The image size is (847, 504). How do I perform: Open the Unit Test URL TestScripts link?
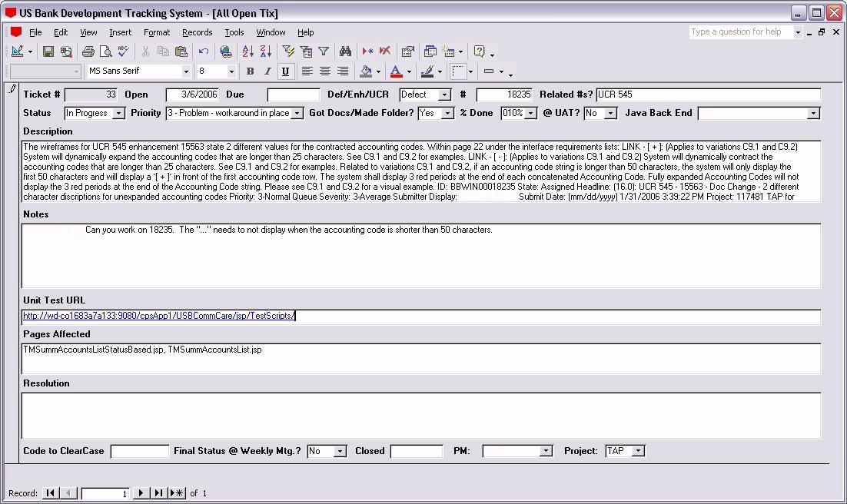158,316
